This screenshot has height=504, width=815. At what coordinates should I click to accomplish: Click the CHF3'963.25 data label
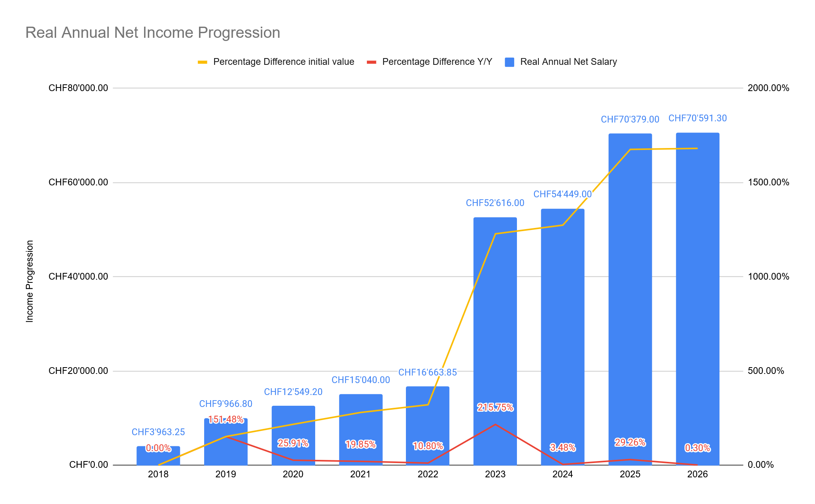tap(158, 432)
